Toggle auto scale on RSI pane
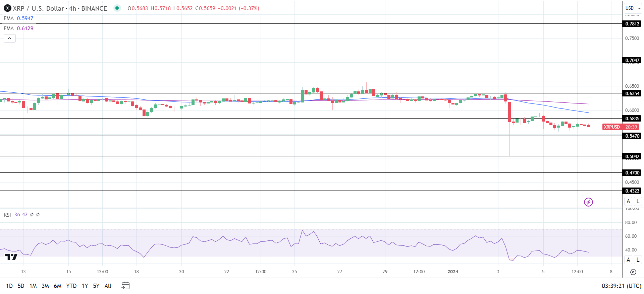 pyautogui.click(x=628, y=260)
